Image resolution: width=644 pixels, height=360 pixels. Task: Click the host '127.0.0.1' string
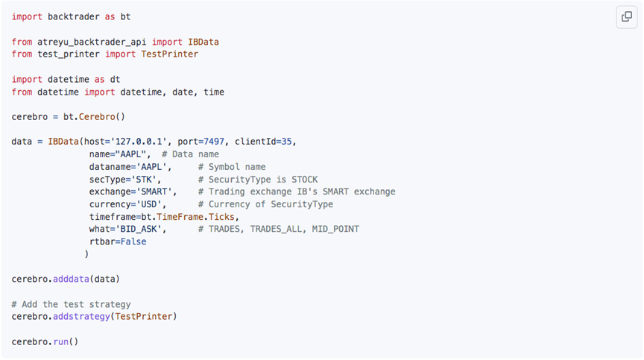(x=139, y=142)
